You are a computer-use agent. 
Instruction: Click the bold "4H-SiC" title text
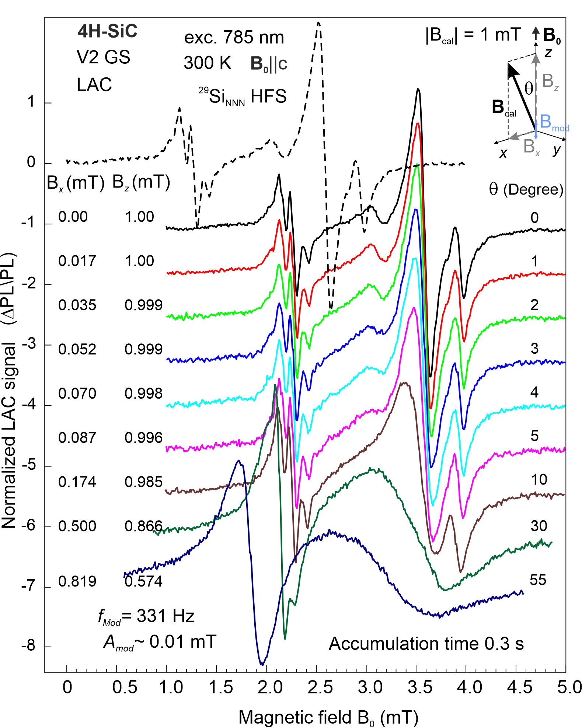tap(107, 31)
